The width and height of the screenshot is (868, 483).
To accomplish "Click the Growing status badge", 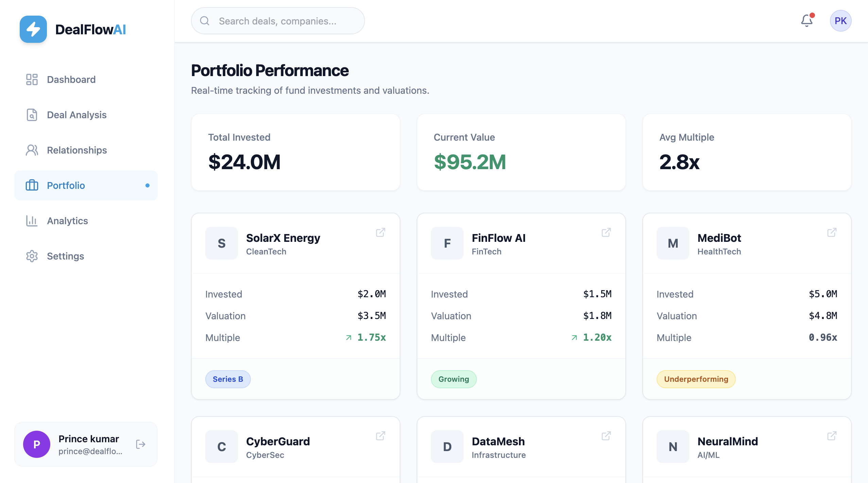I will click(x=453, y=379).
